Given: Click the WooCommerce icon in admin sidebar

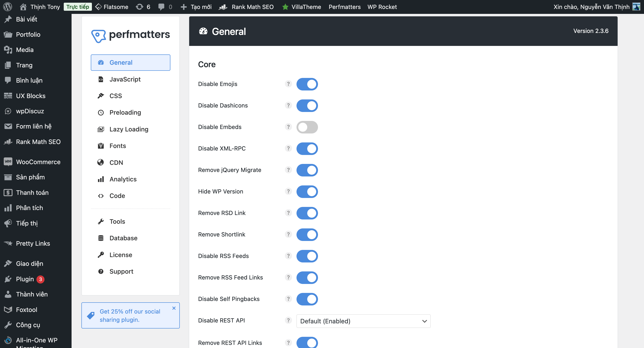Looking at the screenshot, I should (8, 162).
